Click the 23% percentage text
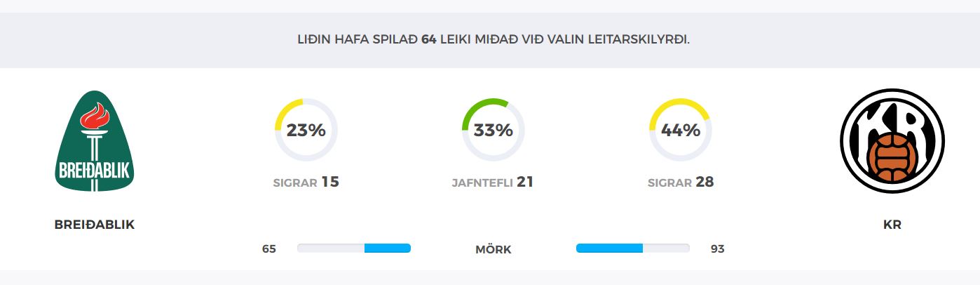The image size is (980, 285). [x=306, y=130]
